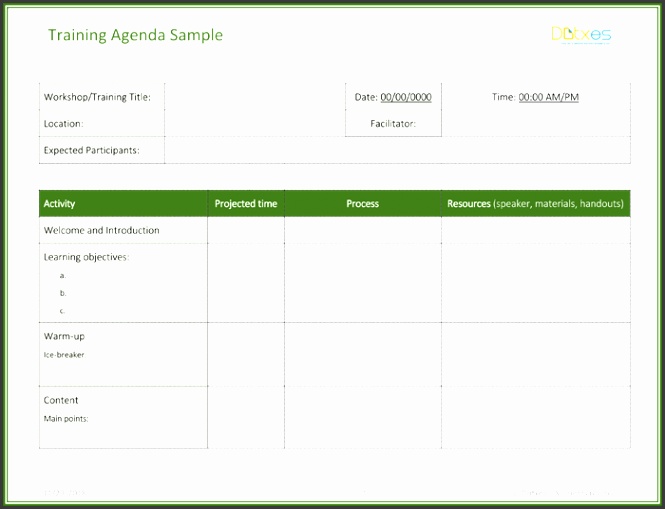This screenshot has height=509, width=665.
Task: Click the Training Agenda Sample title
Action: coord(135,35)
